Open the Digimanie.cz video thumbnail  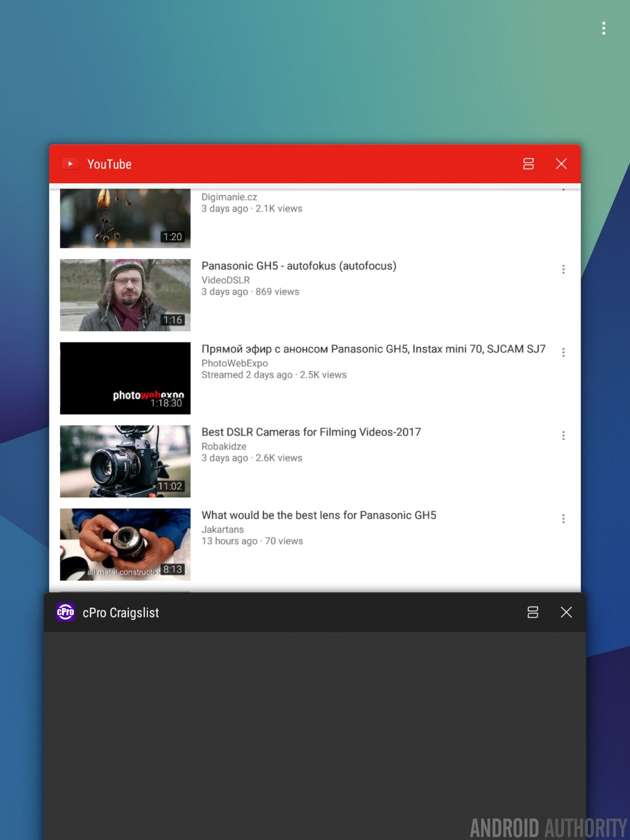125,218
